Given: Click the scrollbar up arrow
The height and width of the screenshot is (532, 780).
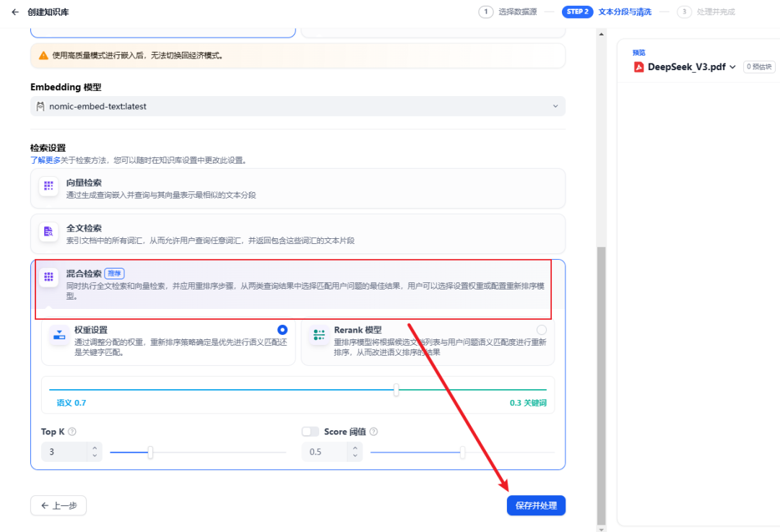Looking at the screenshot, I should coord(601,34).
